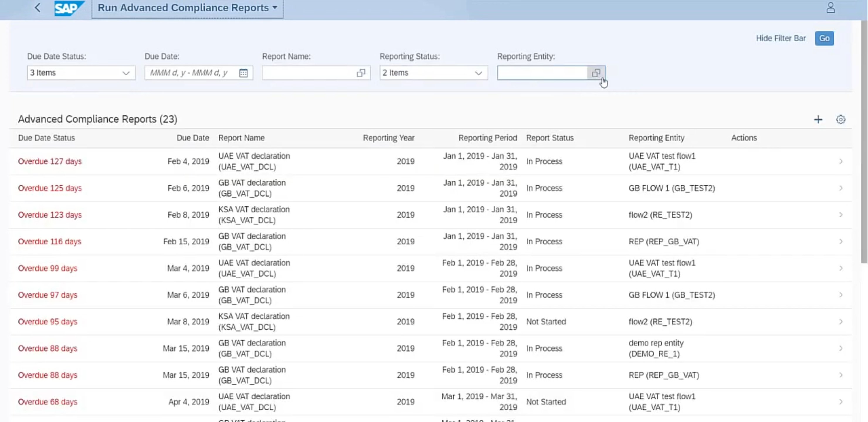Open the Due Date calendar picker

point(243,73)
